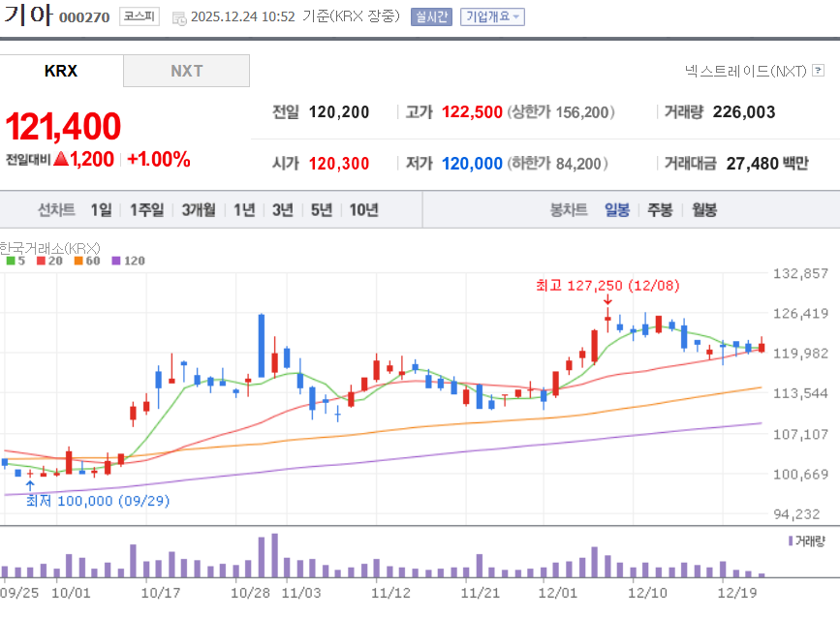Switch to the NXT tab
Screen dimensions: 840x618
click(186, 71)
